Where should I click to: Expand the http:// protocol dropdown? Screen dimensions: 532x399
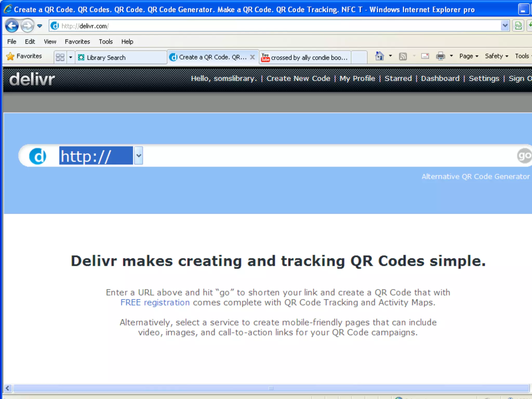click(x=139, y=156)
